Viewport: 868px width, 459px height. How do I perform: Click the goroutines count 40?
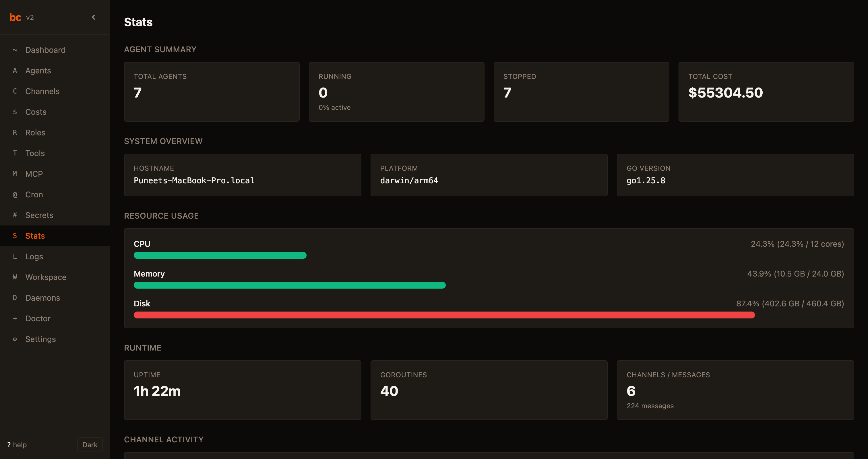coord(389,391)
